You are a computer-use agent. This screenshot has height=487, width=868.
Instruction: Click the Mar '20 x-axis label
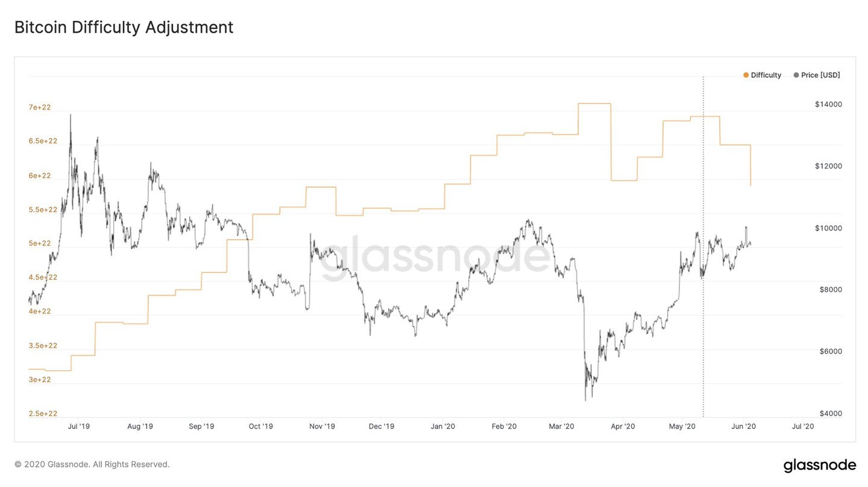click(x=562, y=426)
